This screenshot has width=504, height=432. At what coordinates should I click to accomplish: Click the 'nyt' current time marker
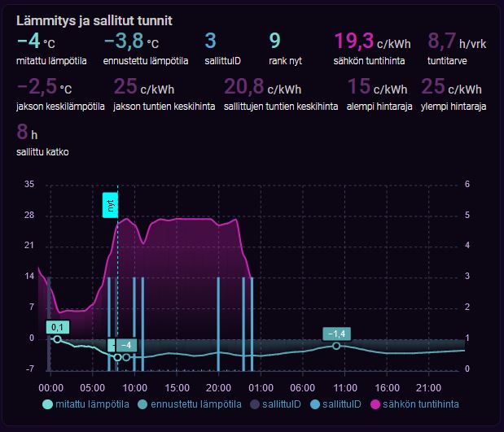pos(110,205)
